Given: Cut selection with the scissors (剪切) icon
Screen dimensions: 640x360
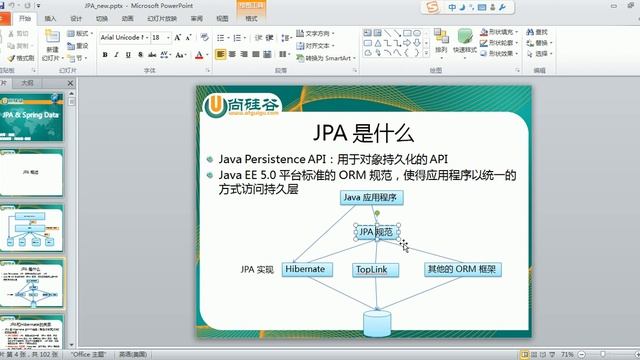Looking at the screenshot, I should (x=11, y=33).
